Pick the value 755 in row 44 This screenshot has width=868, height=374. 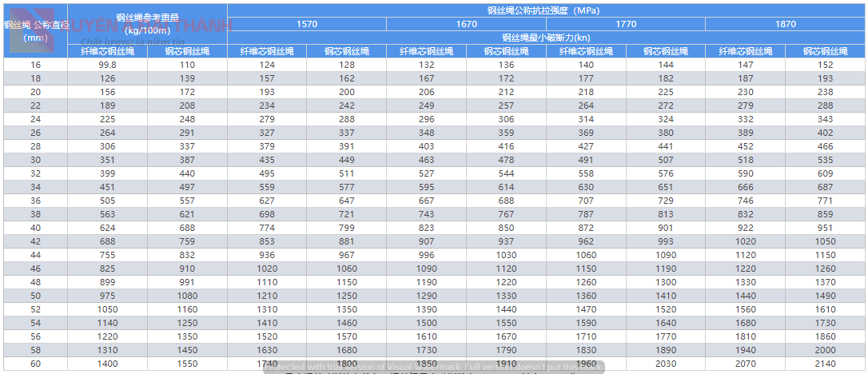pos(107,255)
